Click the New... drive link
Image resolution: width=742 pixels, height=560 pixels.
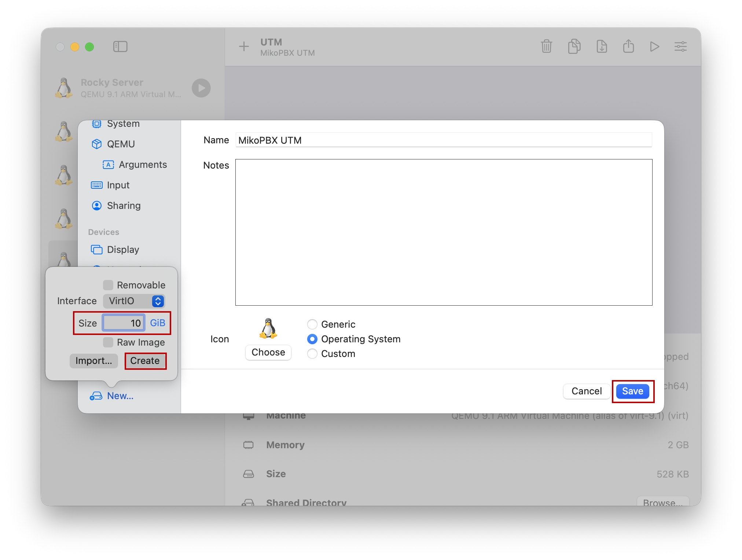coord(120,396)
